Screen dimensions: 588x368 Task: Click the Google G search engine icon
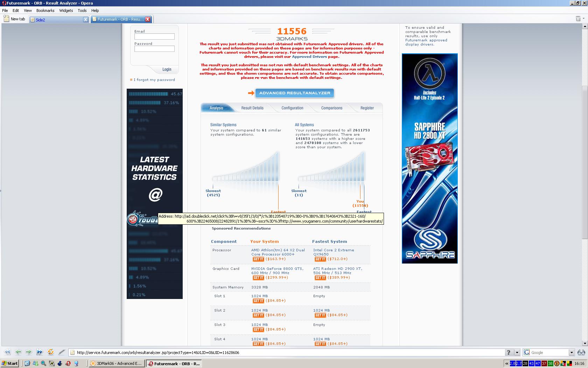(527, 353)
